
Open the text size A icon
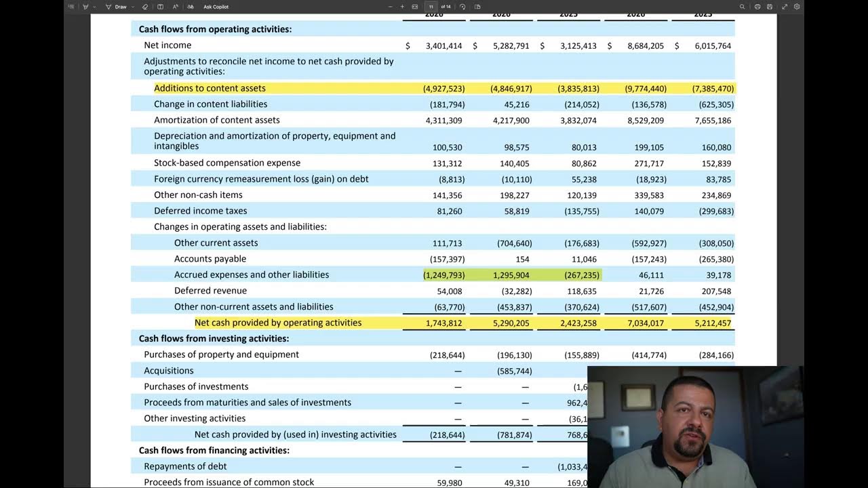[176, 7]
